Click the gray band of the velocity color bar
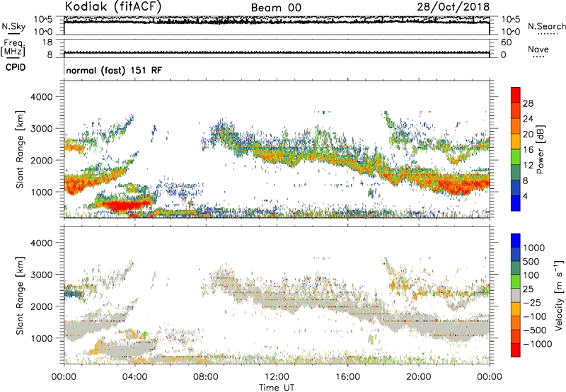The height and width of the screenshot is (392, 566). coord(516,296)
